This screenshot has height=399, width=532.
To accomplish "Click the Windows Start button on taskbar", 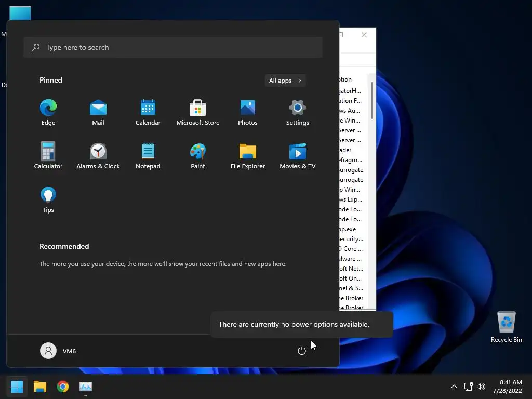I will coord(17,387).
